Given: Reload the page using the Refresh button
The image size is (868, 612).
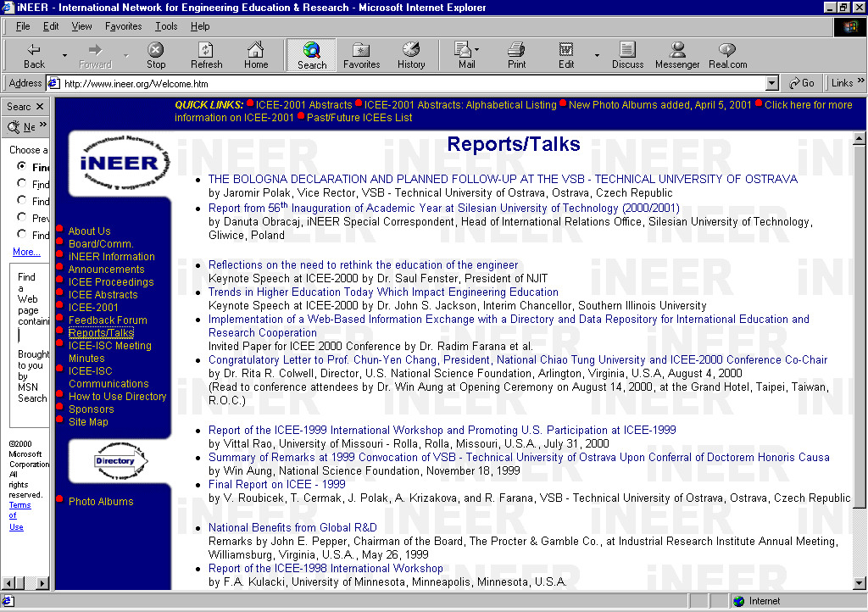Looking at the screenshot, I should pyautogui.click(x=207, y=55).
